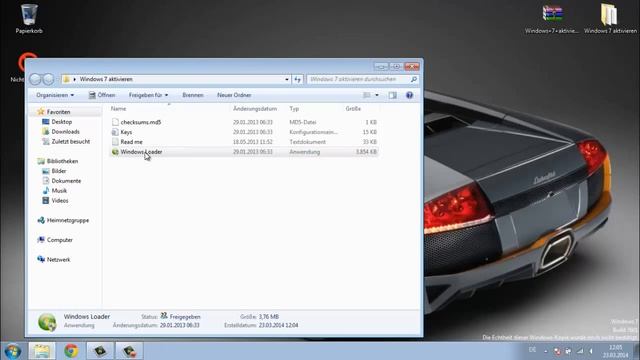The width and height of the screenshot is (640, 360).
Task: Click the network signal tray icon
Action: point(580,351)
